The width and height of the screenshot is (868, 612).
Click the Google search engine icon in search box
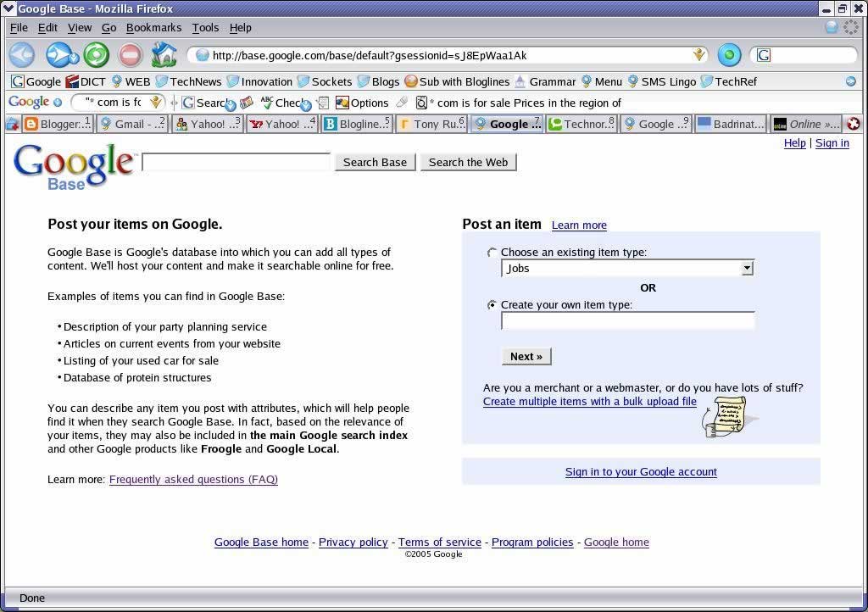(x=764, y=55)
